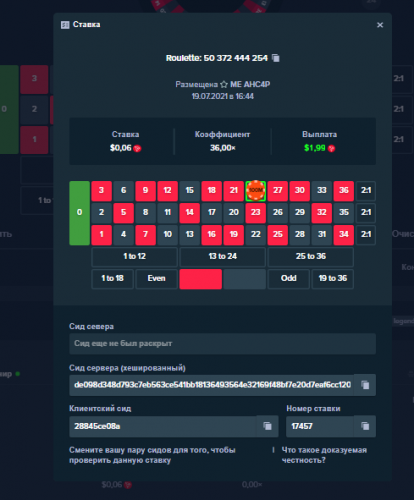Screen dimensions: 414x500
Task: Click player name ME AHC4P
Action: pyautogui.click(x=250, y=84)
